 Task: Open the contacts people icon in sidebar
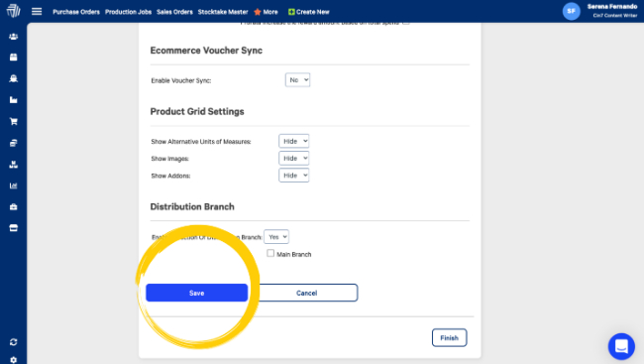click(x=14, y=36)
